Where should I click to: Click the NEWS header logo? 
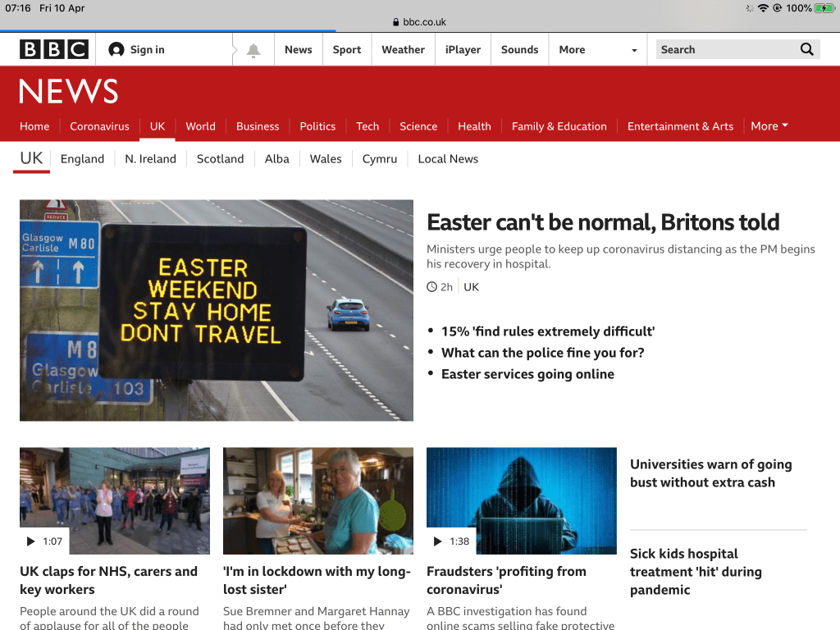click(69, 91)
